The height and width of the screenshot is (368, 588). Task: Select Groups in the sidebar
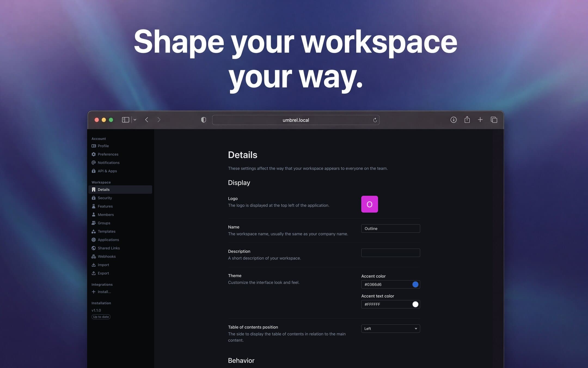104,223
